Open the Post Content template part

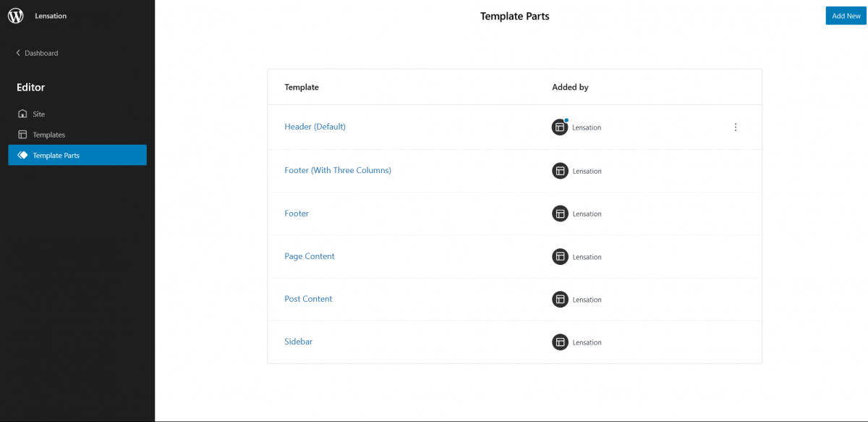pyautogui.click(x=308, y=299)
